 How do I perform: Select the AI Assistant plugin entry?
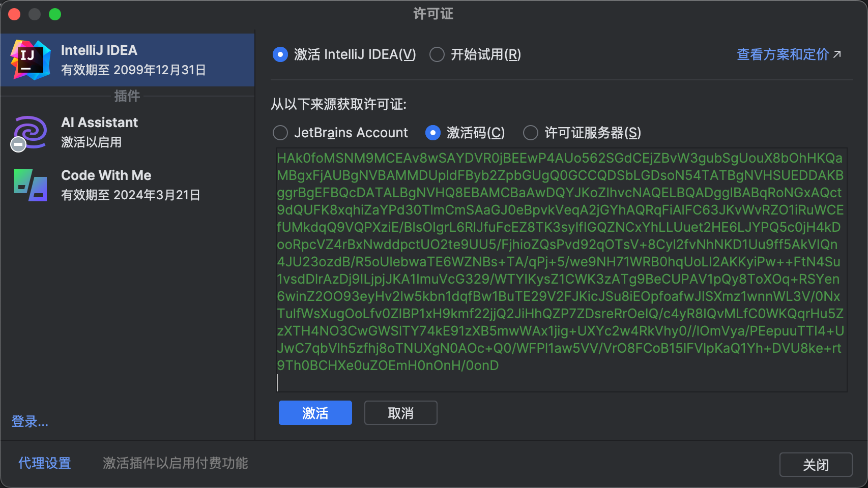point(127,132)
